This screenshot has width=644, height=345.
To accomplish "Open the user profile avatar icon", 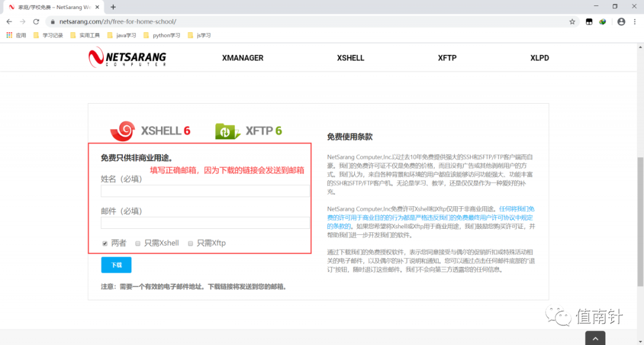I will pos(621,21).
